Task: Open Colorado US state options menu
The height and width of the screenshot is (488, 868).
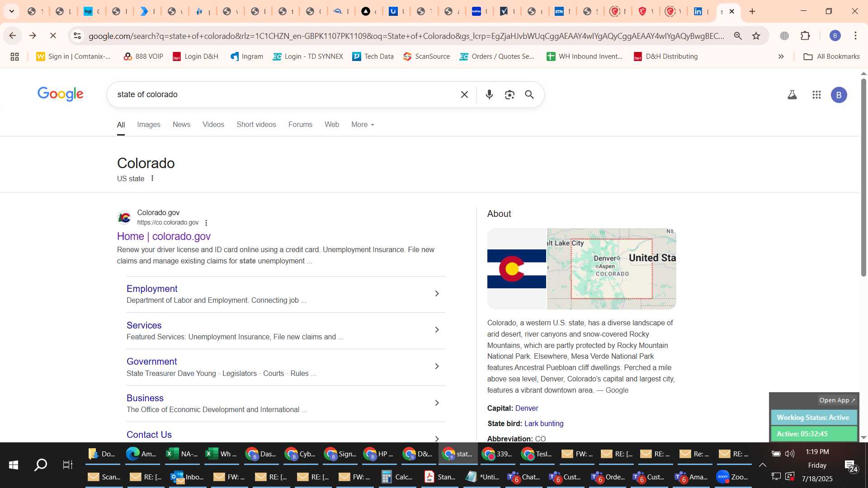Action: click(152, 178)
